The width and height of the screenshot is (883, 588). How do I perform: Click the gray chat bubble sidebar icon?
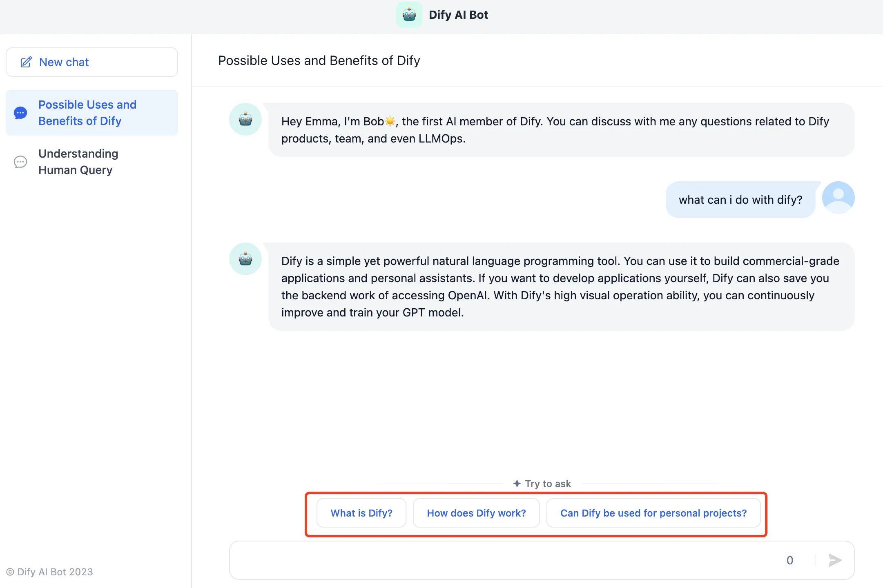point(20,162)
